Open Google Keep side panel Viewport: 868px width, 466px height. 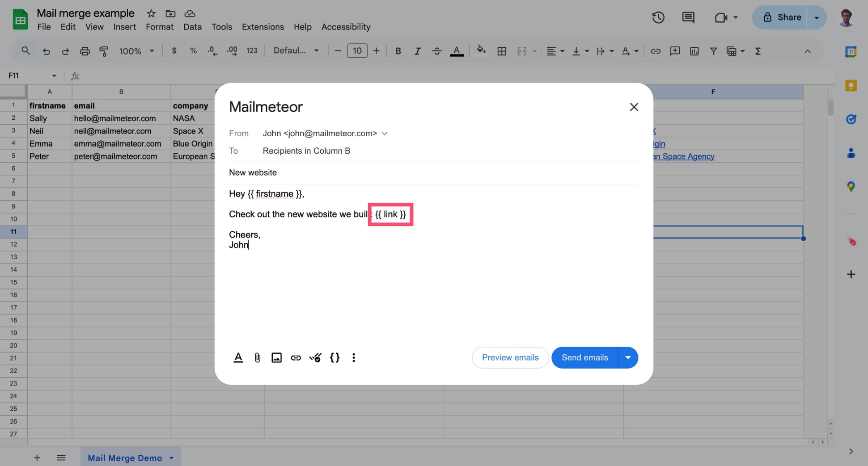coord(851,85)
